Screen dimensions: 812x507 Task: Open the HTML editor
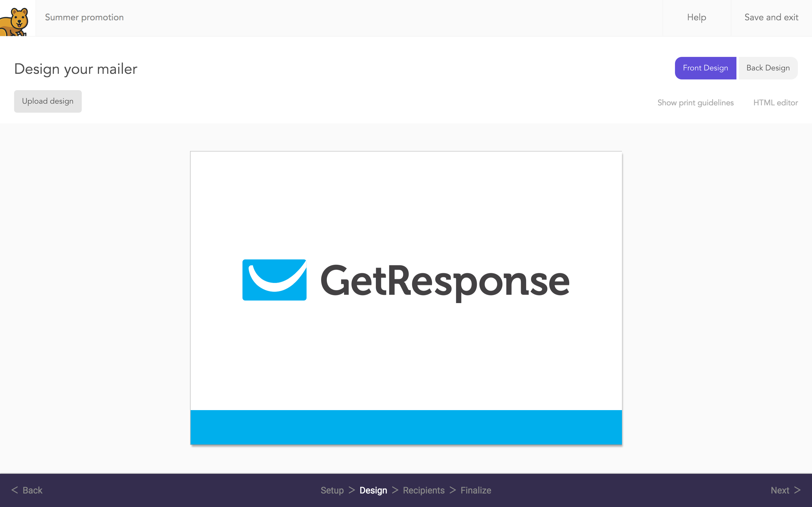click(775, 102)
